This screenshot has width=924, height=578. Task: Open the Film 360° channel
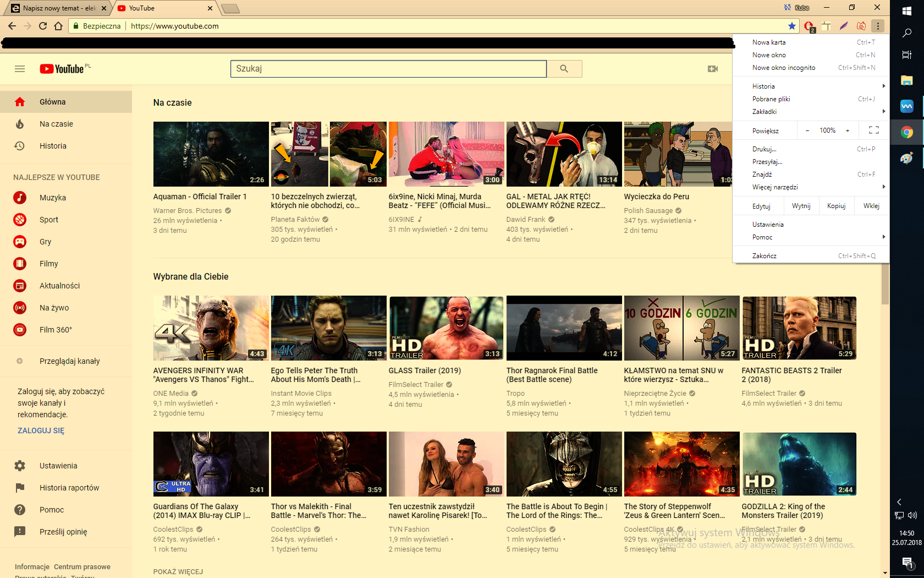[66, 330]
